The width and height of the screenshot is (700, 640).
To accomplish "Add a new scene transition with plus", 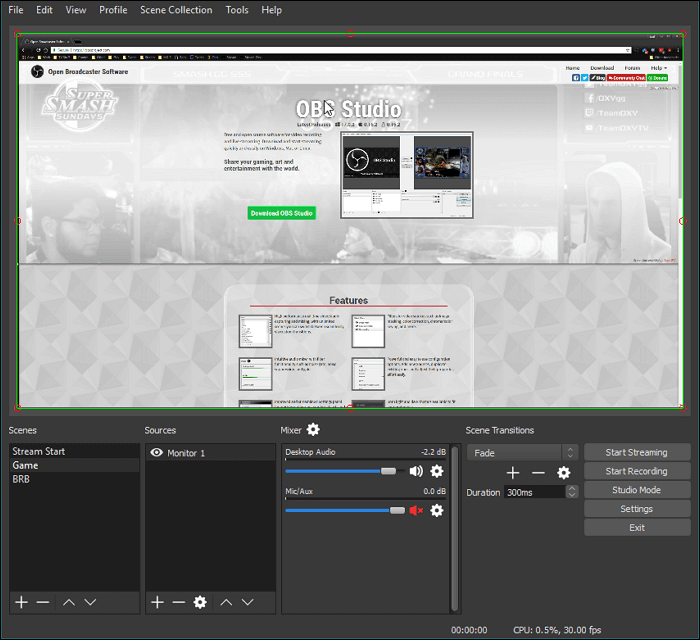I will tap(513, 473).
